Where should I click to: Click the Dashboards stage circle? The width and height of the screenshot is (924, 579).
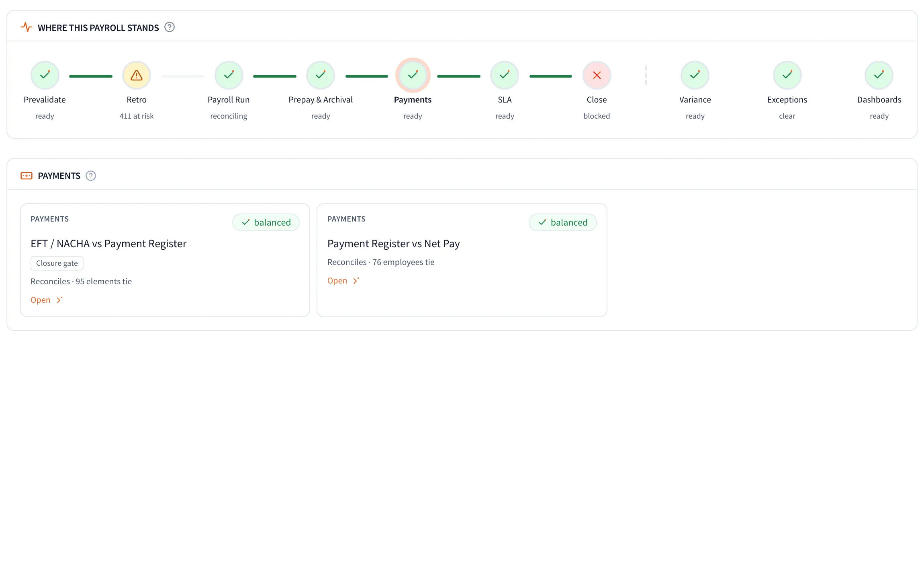pos(879,75)
